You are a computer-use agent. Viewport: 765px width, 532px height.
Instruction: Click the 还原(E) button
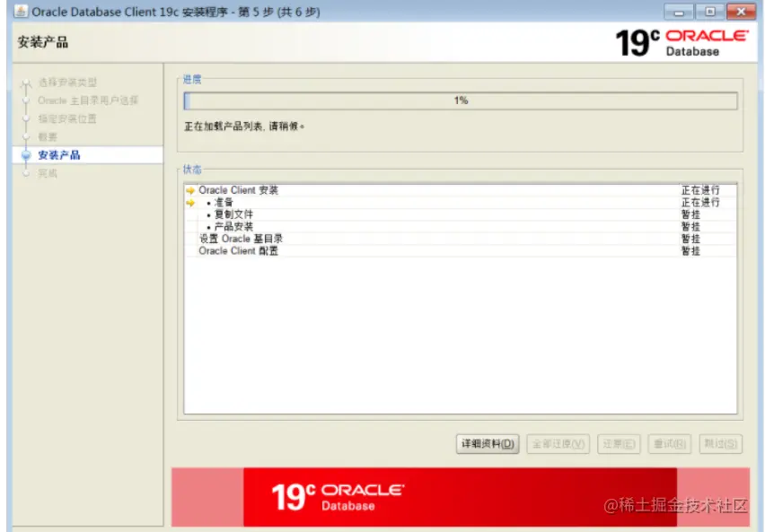[x=619, y=444]
